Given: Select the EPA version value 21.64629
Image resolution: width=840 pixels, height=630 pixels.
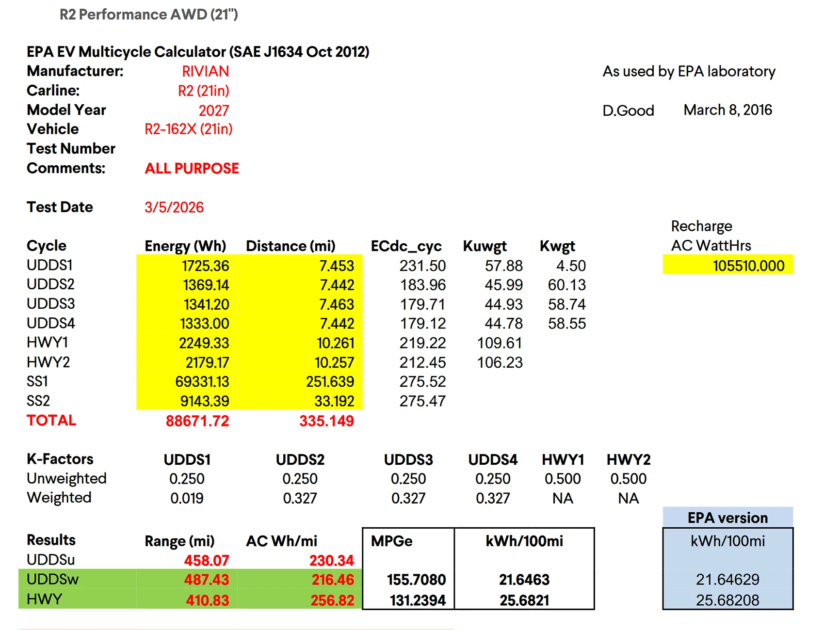Looking at the screenshot, I should click(727, 580).
